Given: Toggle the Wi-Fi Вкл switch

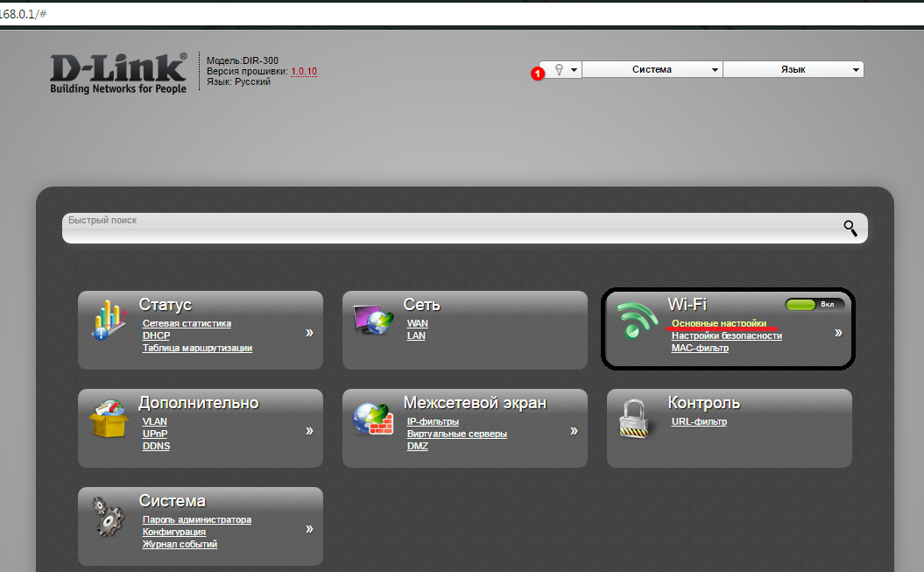Looking at the screenshot, I should [x=815, y=304].
